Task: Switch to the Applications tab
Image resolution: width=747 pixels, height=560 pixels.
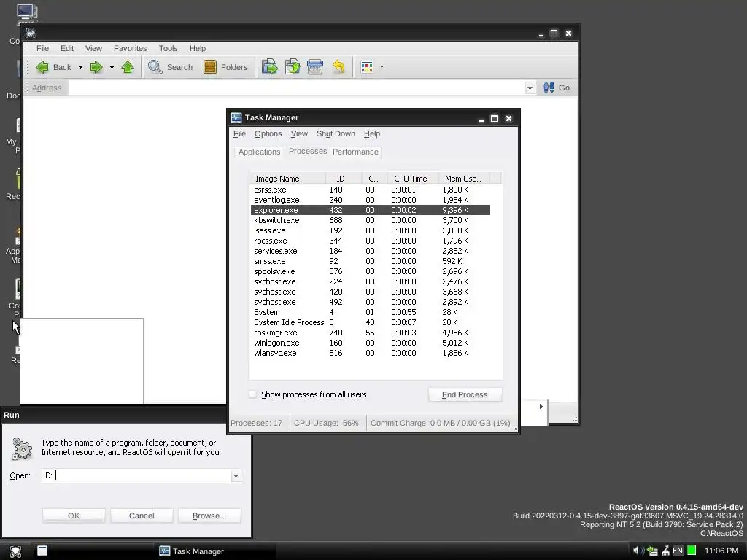Action: 259,152
